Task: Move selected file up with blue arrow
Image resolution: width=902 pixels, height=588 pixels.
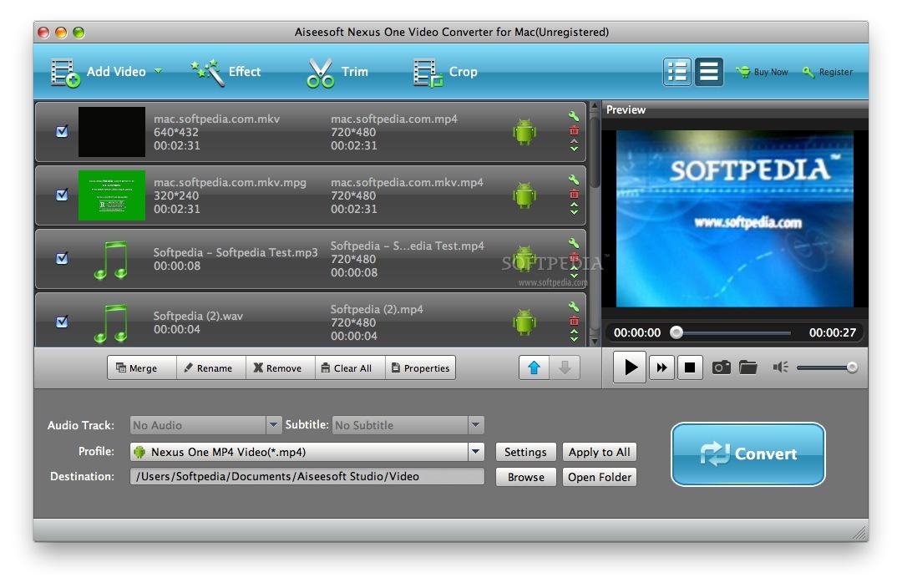Action: (x=534, y=367)
